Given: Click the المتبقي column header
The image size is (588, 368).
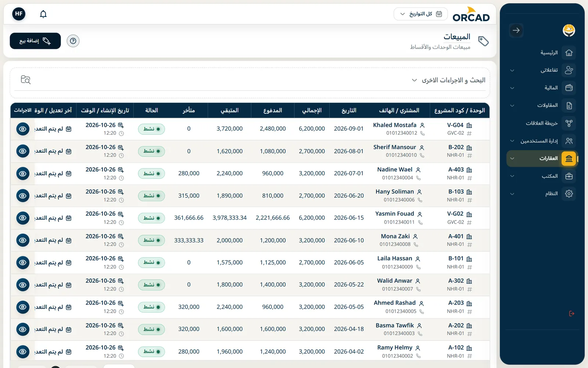Looking at the screenshot, I should 229,110.
